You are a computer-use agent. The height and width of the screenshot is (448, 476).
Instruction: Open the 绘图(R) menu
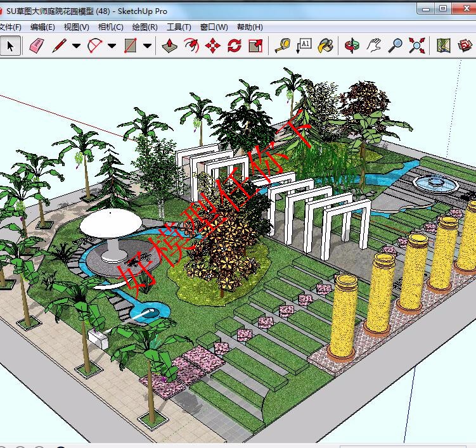[x=145, y=27]
